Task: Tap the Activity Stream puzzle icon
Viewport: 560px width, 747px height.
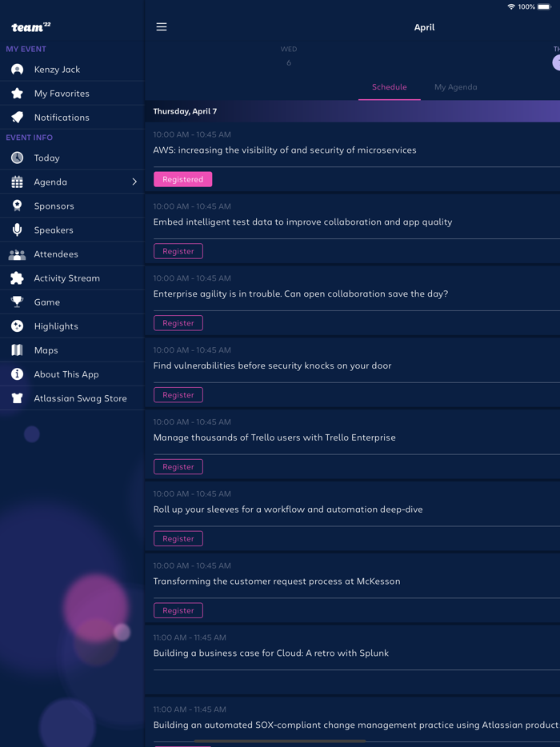Action: 17,278
